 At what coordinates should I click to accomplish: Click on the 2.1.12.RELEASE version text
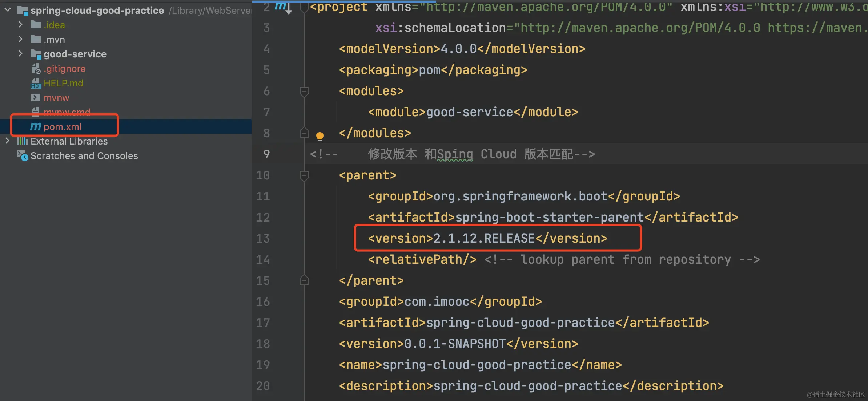pyautogui.click(x=484, y=238)
